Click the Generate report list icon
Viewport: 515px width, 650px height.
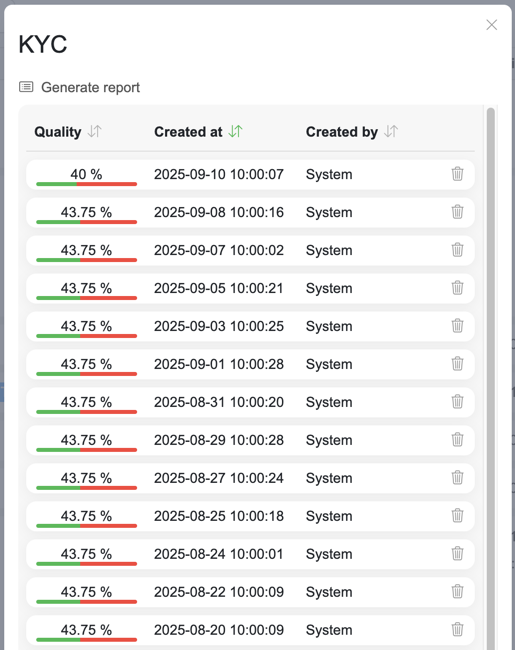(x=26, y=87)
